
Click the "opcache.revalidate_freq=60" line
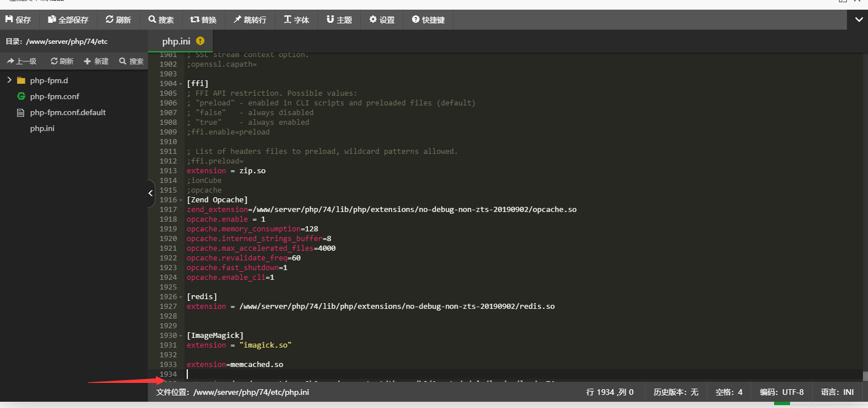(x=244, y=258)
